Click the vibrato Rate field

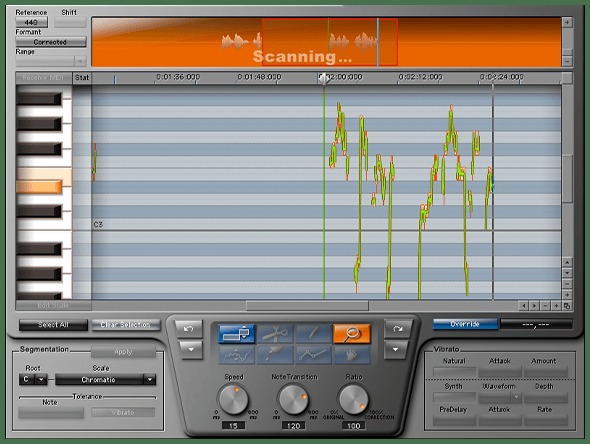tap(546, 420)
